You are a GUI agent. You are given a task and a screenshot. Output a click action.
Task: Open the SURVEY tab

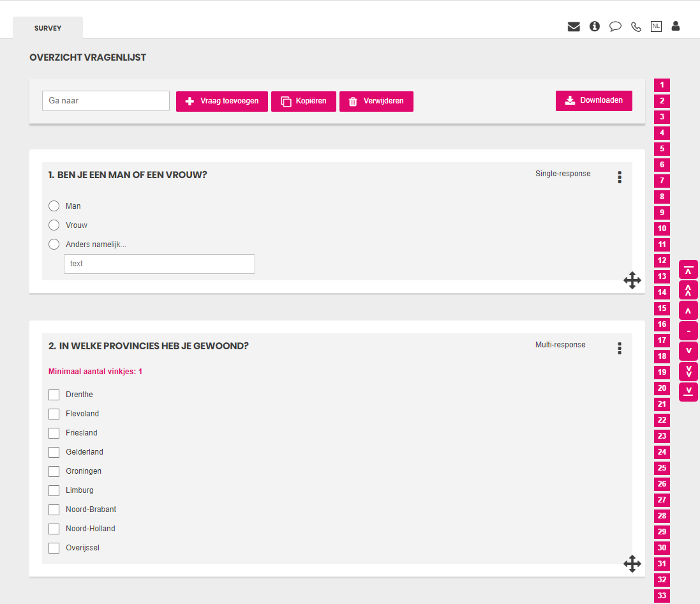tap(48, 27)
